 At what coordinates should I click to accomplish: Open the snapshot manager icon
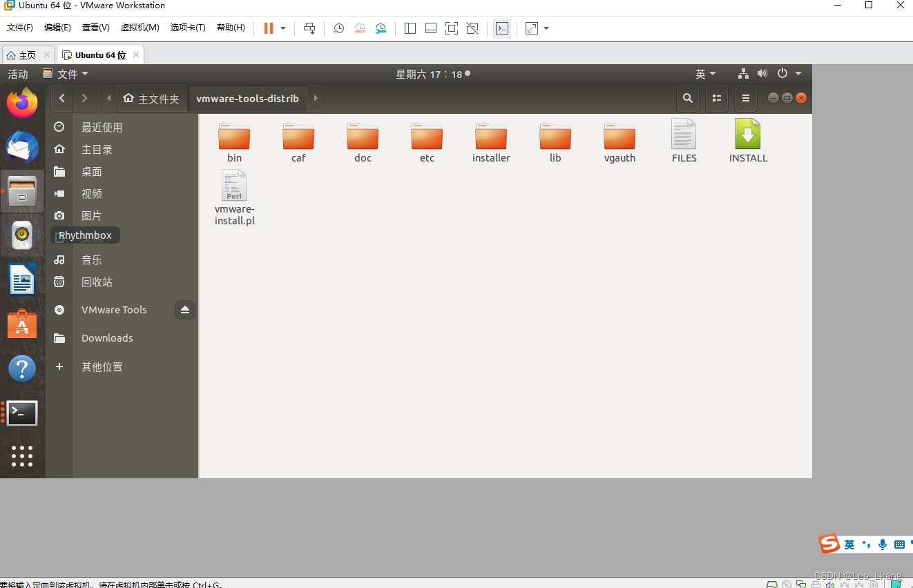[x=381, y=28]
